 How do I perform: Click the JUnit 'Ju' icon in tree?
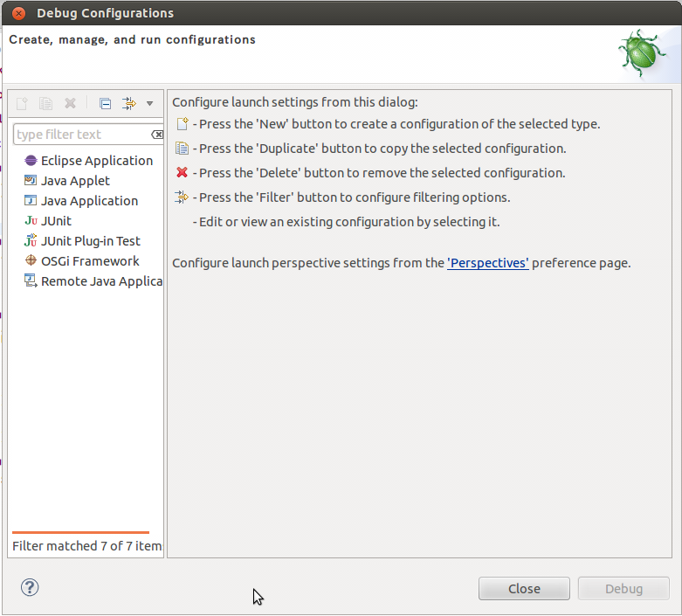tap(31, 221)
